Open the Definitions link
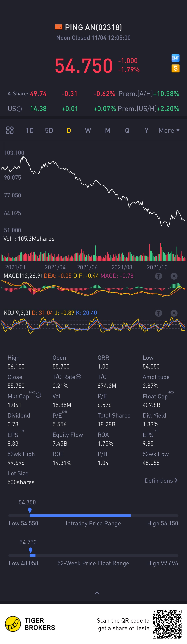The height and width of the screenshot is (644, 187). coord(161,480)
